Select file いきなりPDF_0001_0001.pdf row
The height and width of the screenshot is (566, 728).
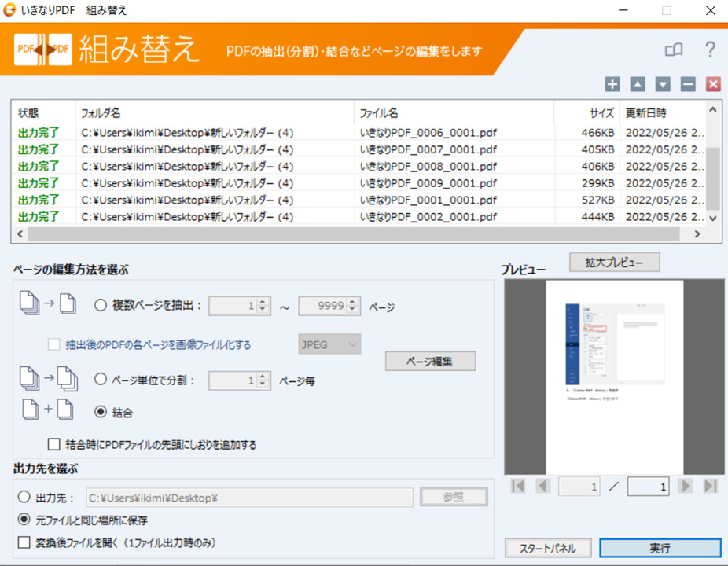358,200
